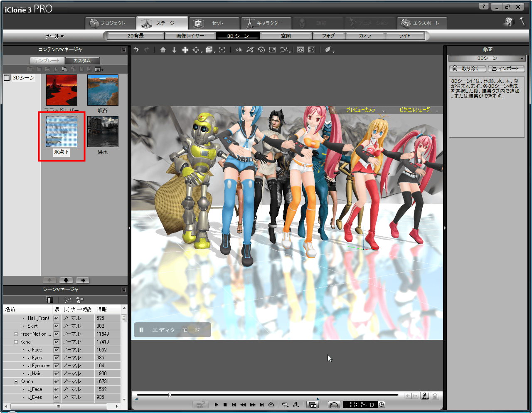This screenshot has height=413, width=532.
Task: Click the preview eye icon in toolbar
Action: [x=300, y=50]
